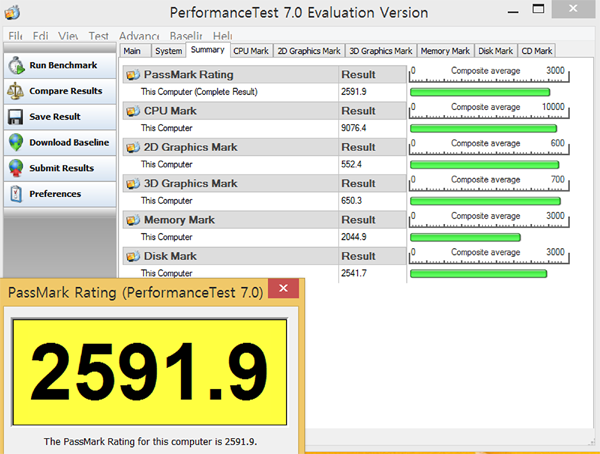
Task: Select the Summary tab
Action: click(208, 50)
